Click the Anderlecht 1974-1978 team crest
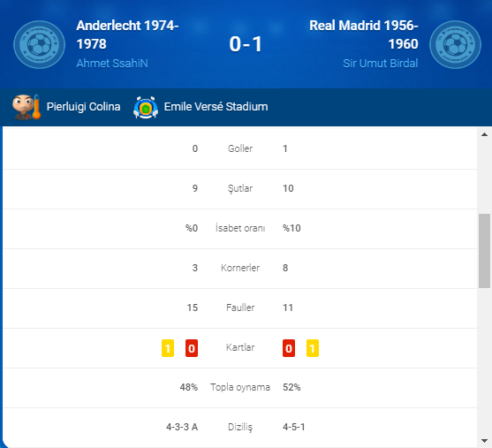The width and height of the screenshot is (492, 448). [39, 44]
